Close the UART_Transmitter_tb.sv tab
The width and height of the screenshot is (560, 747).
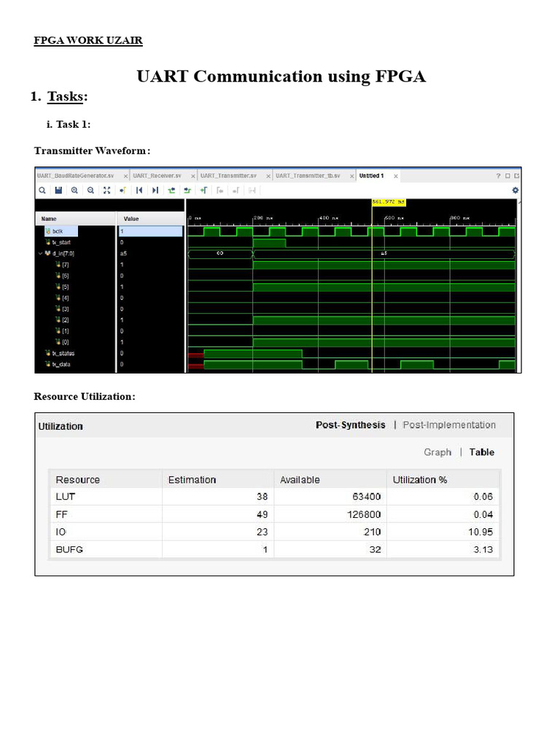click(352, 177)
